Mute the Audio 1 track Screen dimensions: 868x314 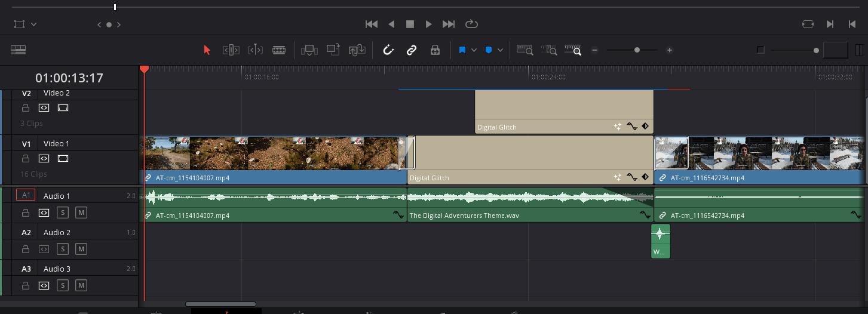tap(81, 213)
